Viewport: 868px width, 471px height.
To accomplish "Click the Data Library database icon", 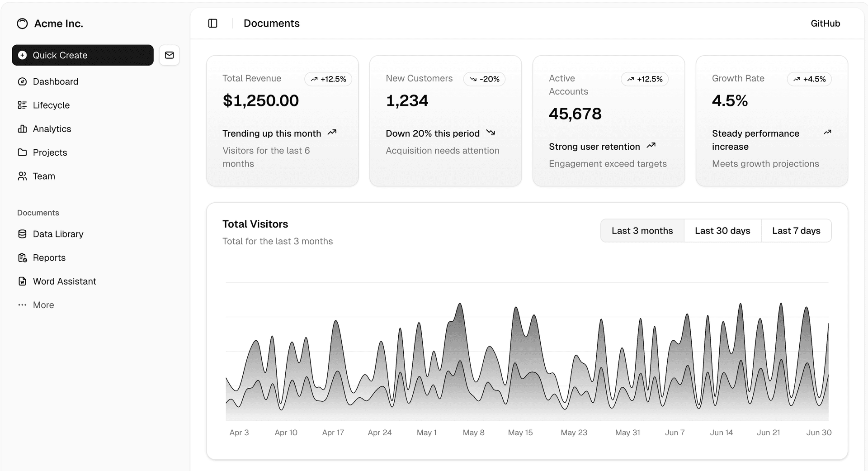I will tap(22, 234).
